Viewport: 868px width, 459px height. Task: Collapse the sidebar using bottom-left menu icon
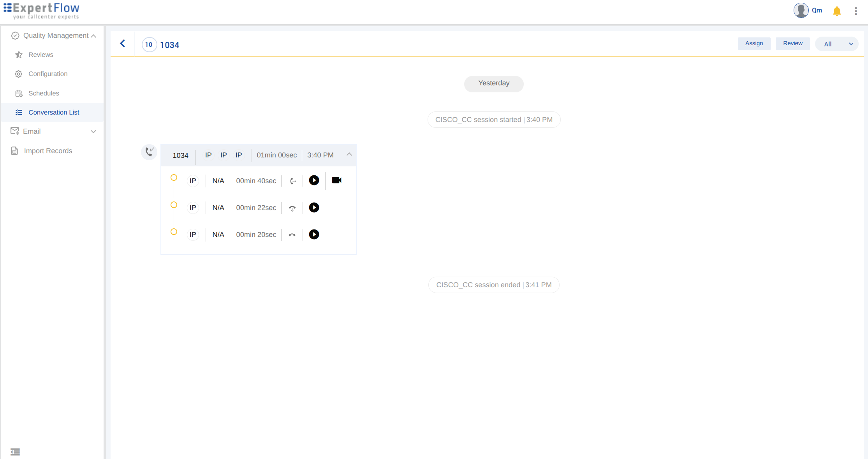[x=15, y=452]
